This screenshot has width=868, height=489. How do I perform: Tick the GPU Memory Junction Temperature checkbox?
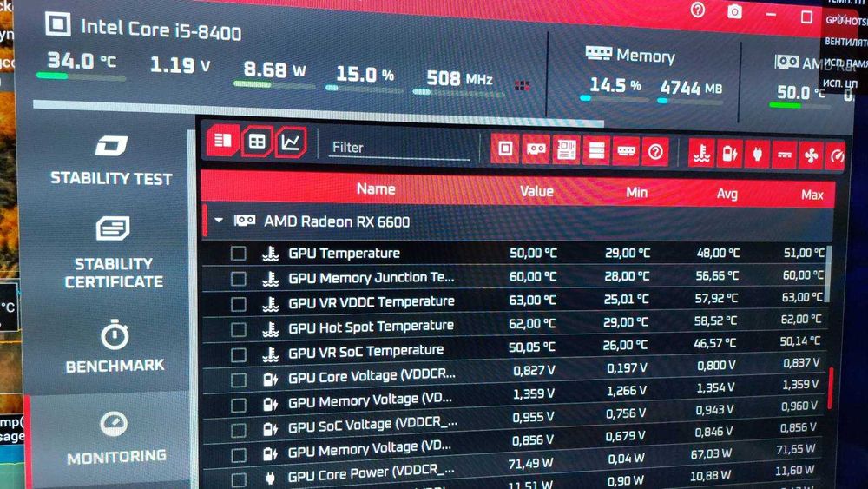coord(238,279)
